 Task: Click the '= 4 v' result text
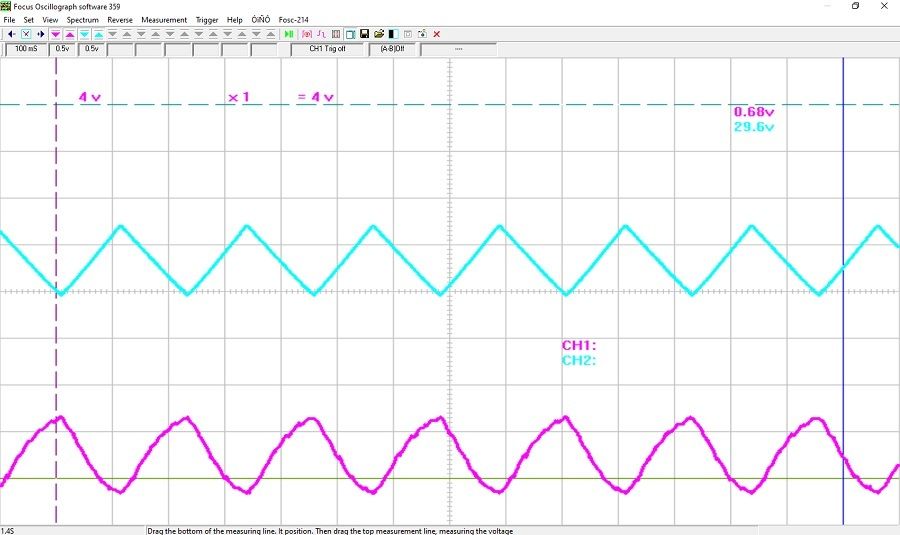(x=316, y=97)
